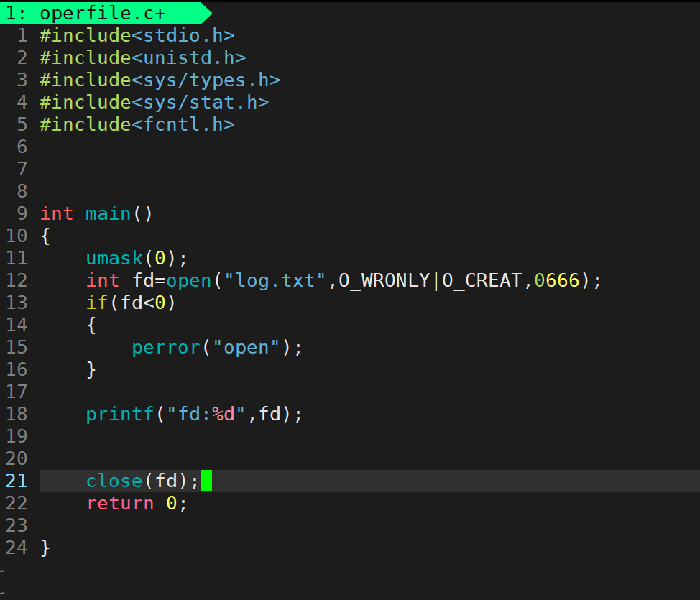Click the opening brace on line 14
This screenshot has width=700, height=600.
[x=91, y=326]
